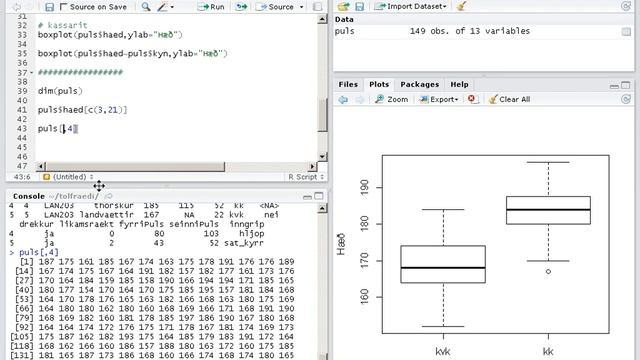Re-run the previous code region

click(x=241, y=7)
